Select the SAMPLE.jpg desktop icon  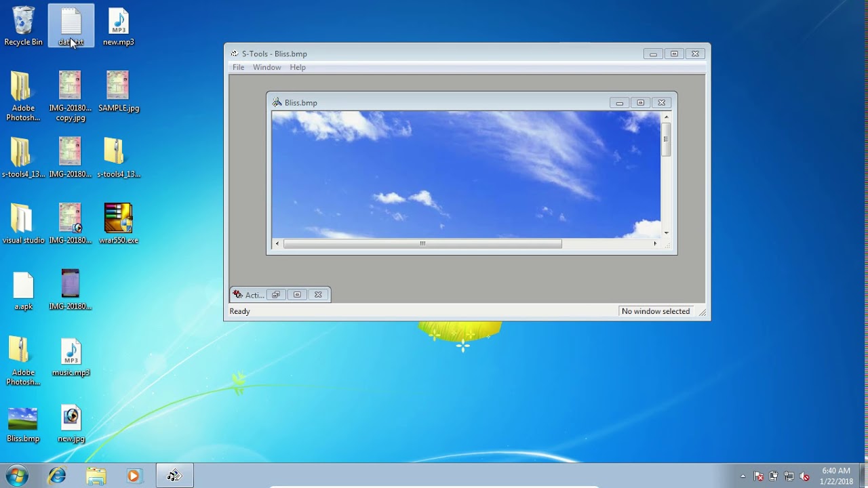pos(118,91)
